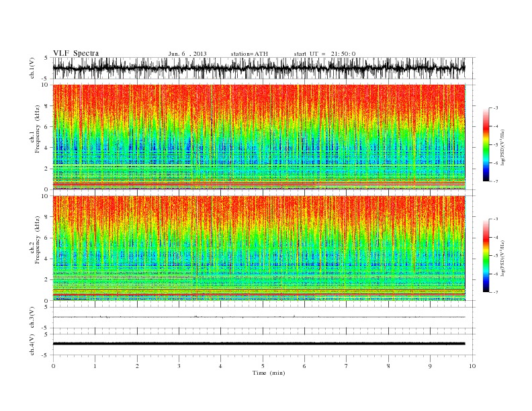Screen dimensions: 532x411
Task: Click the '-3' tick on ch.1 color bar
Action: pyautogui.click(x=496, y=108)
